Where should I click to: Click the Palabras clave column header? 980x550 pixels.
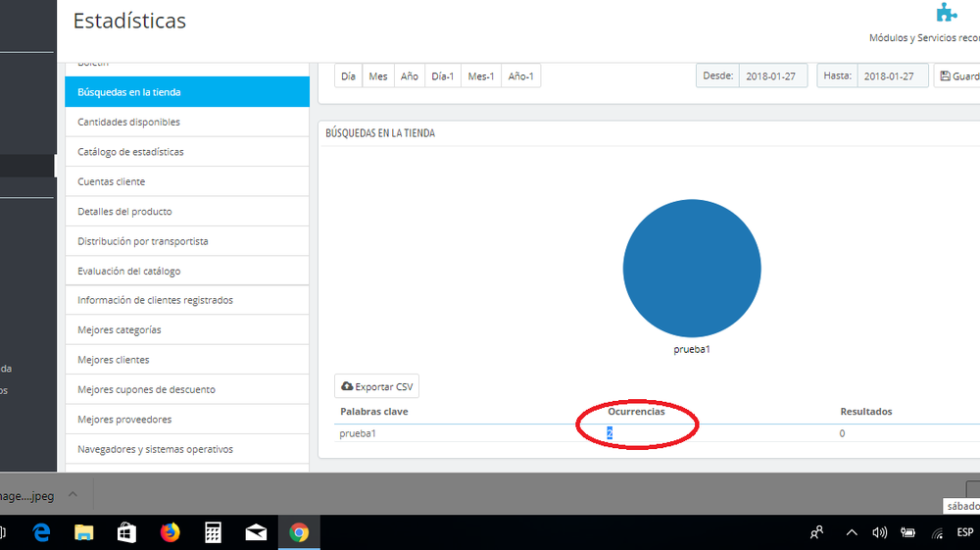pos(373,411)
